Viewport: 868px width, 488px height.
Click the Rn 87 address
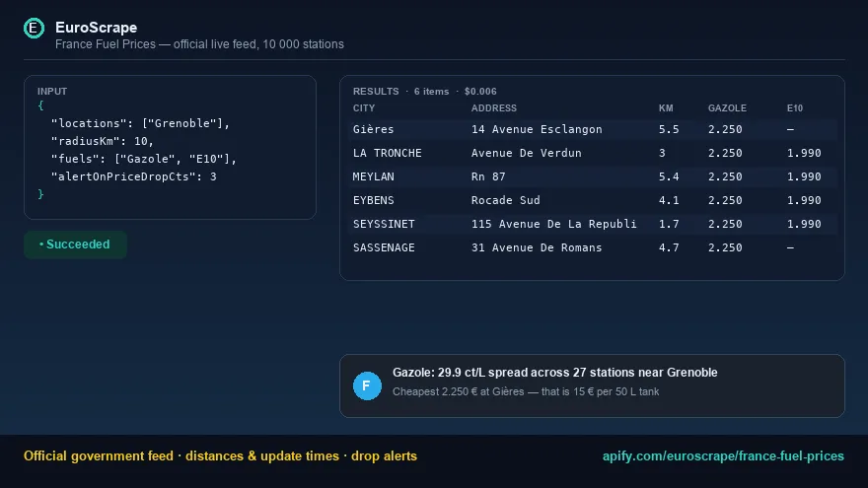(x=488, y=176)
